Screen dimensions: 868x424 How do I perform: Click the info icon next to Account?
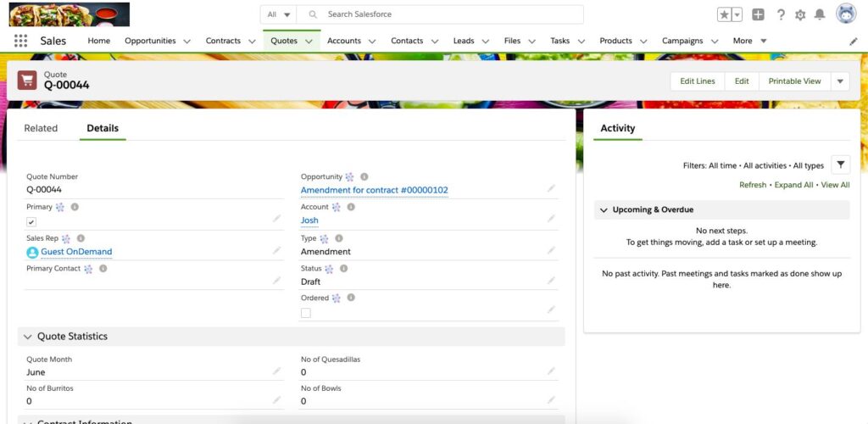click(351, 207)
